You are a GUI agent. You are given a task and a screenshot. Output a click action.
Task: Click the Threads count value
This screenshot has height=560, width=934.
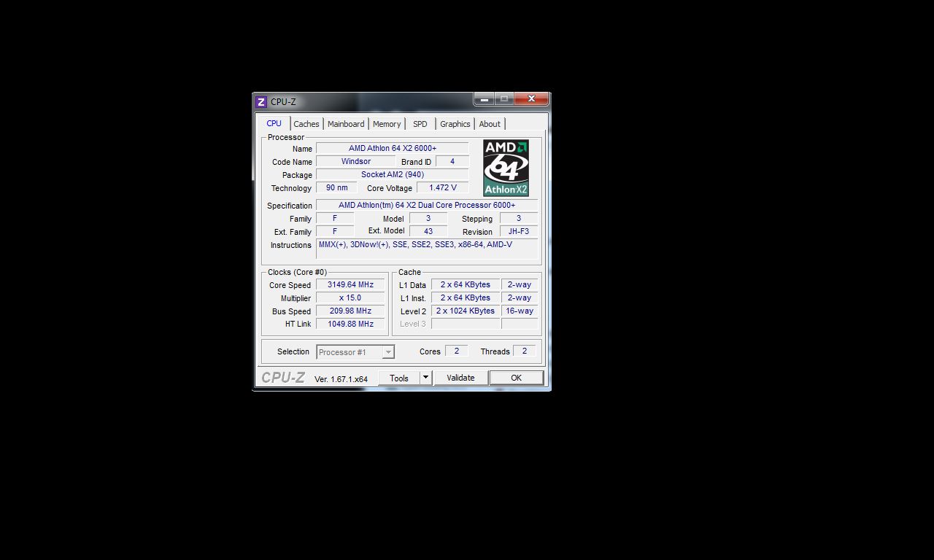(x=524, y=351)
